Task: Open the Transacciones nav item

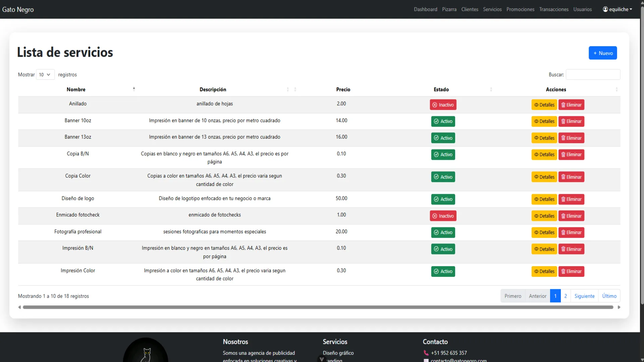Action: point(554,9)
